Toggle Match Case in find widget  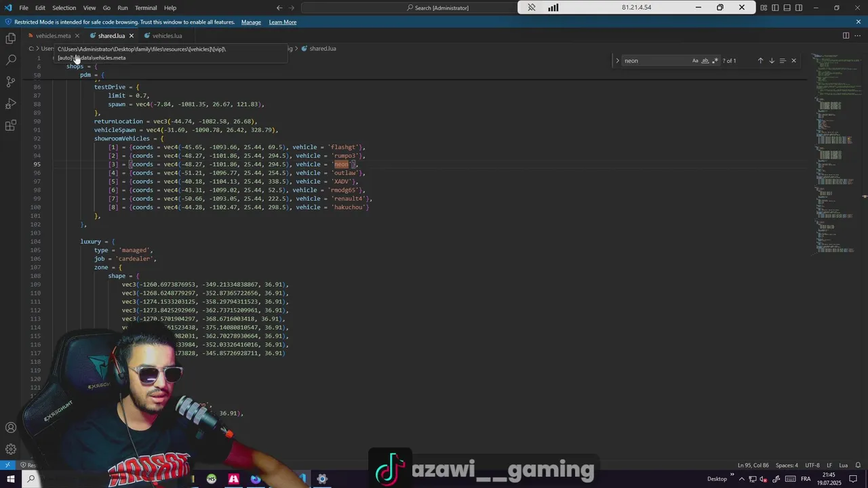pyautogui.click(x=695, y=60)
